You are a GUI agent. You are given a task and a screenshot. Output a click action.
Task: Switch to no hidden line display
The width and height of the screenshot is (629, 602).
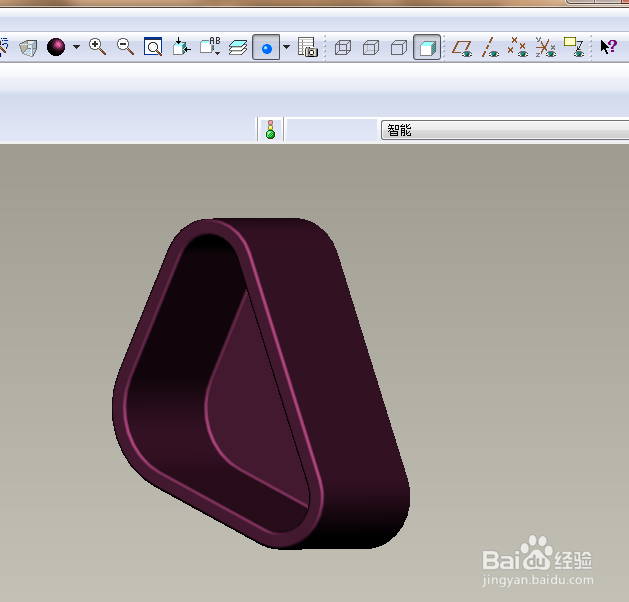click(x=399, y=47)
